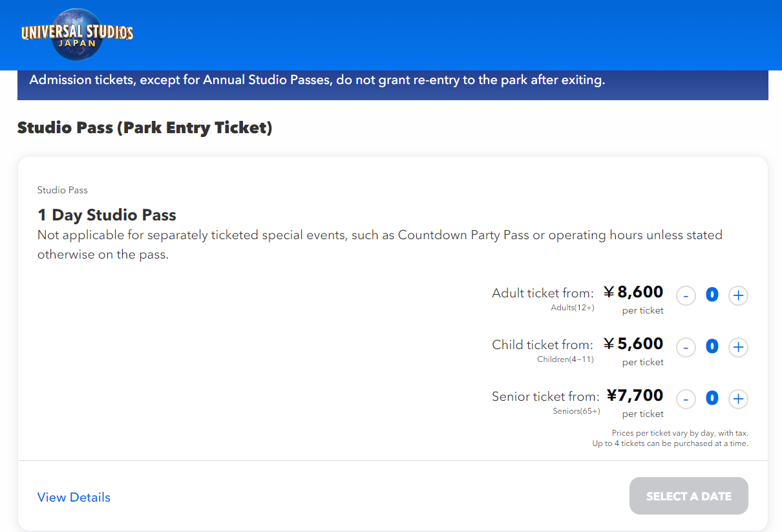Click the re-entry notice banner
The height and width of the screenshot is (532, 782).
click(317, 81)
